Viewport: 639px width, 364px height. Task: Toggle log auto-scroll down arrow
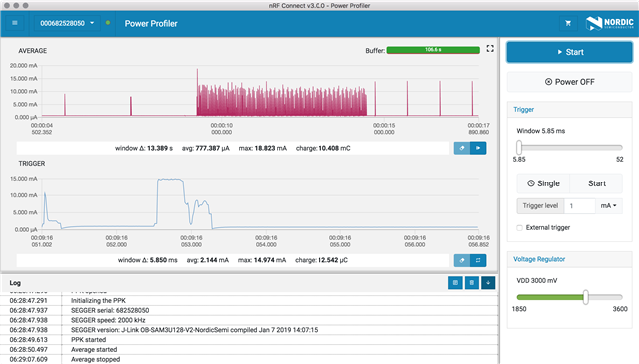(x=488, y=283)
